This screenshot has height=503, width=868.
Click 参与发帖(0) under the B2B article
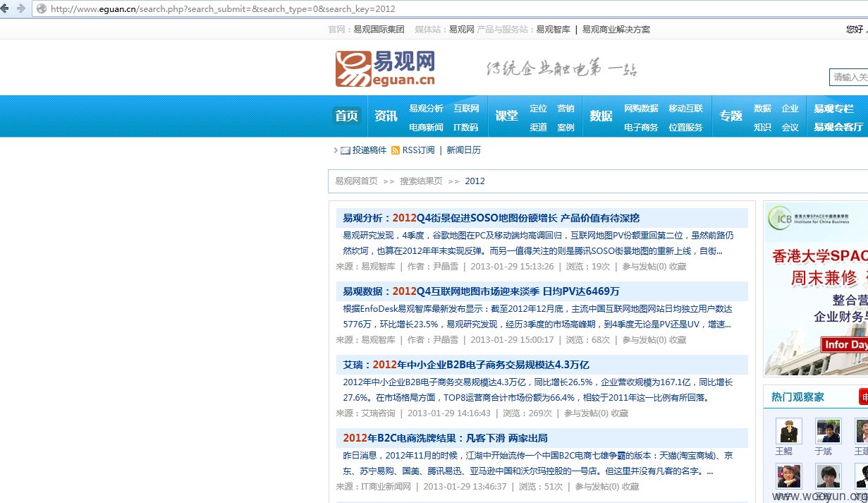587,413
